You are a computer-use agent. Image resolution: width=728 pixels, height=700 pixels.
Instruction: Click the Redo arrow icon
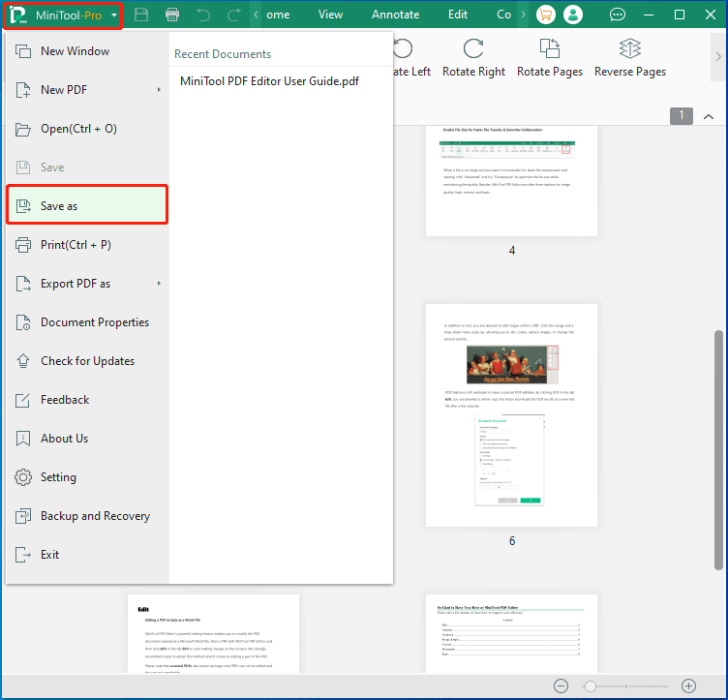point(233,15)
